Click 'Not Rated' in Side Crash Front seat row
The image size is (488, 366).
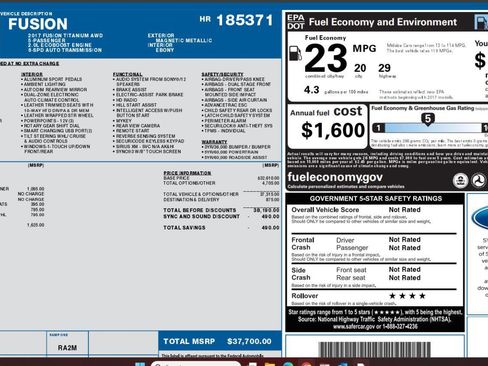pos(405,269)
